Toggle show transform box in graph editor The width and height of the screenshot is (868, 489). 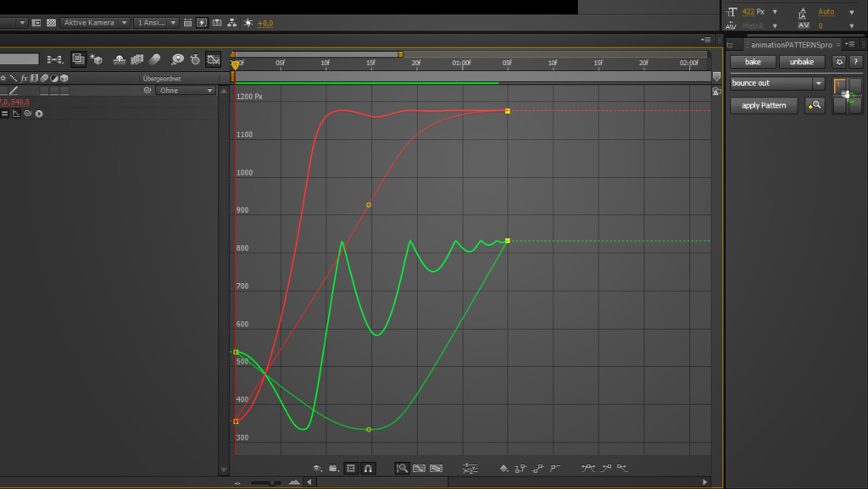coord(351,468)
